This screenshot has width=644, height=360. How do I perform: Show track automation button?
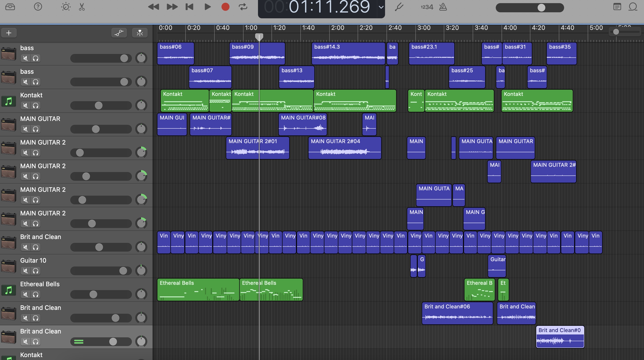tap(119, 33)
